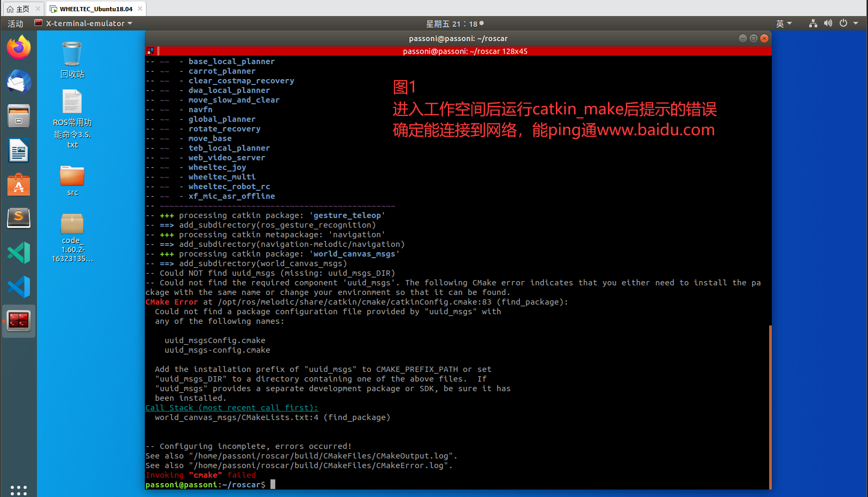868x497 pixels.
Task: Open Firefox from the dock
Action: tap(19, 48)
